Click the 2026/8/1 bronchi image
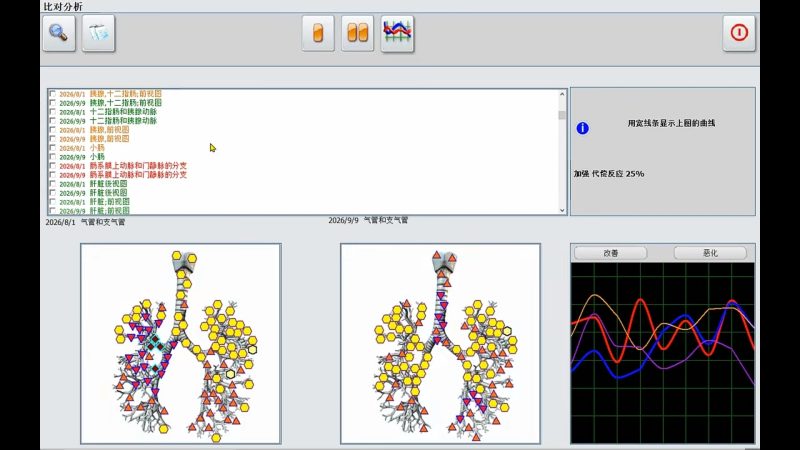Screen dimensions: 800x450 tap(181, 344)
